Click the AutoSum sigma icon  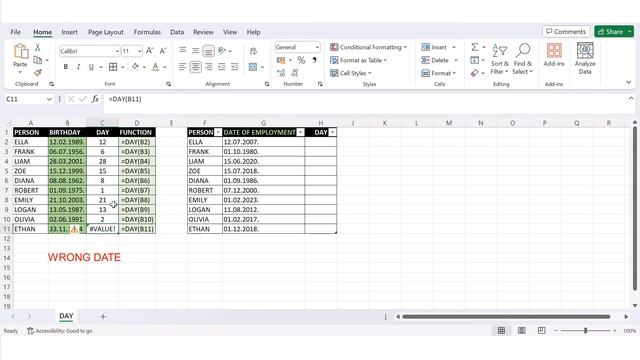click(475, 47)
